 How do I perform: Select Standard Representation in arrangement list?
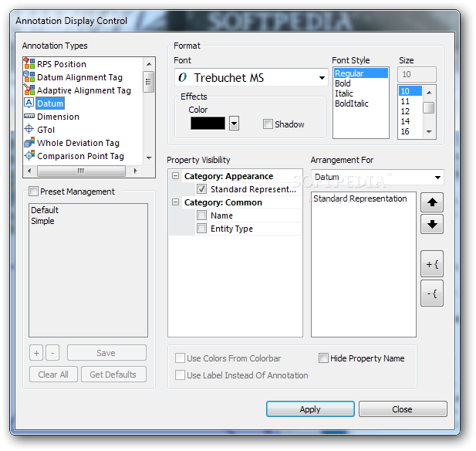[x=360, y=198]
